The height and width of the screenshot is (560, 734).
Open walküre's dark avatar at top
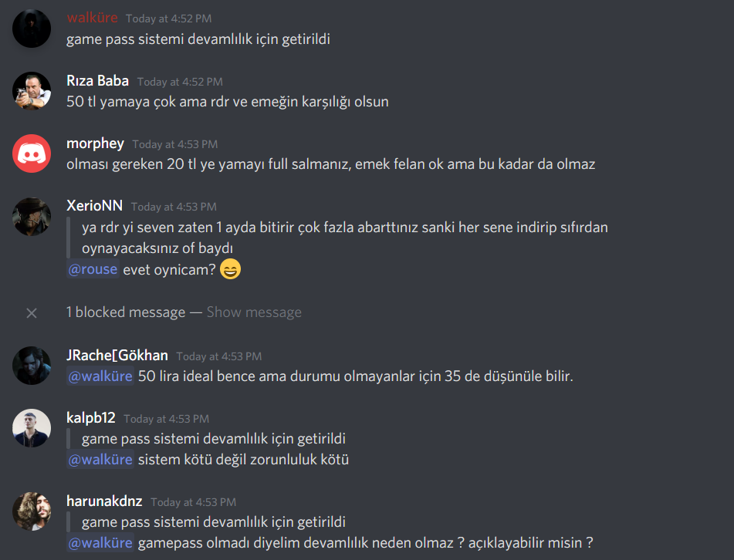click(x=32, y=28)
